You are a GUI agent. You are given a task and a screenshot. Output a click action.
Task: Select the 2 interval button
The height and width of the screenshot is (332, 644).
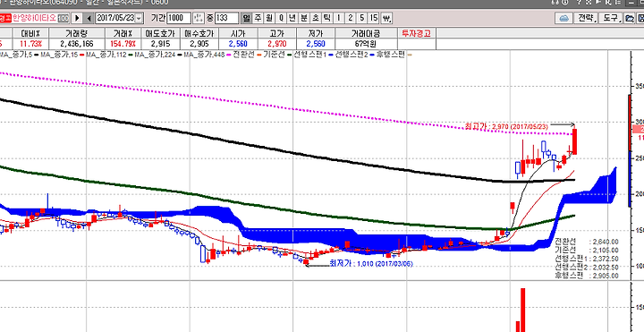click(350, 19)
